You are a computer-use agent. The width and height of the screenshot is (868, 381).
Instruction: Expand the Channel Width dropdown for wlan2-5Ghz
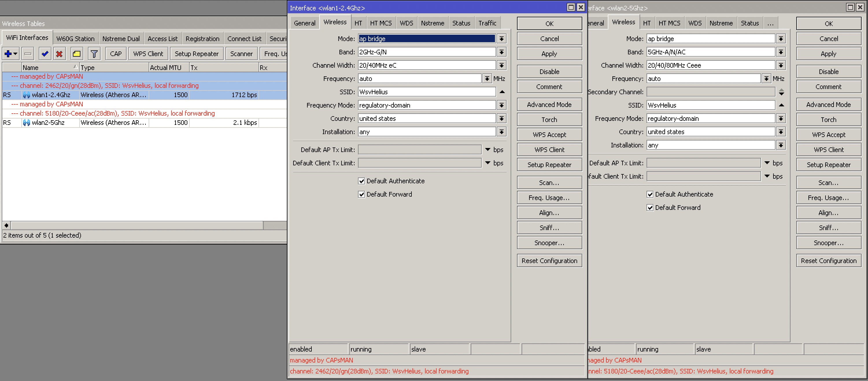pos(781,65)
